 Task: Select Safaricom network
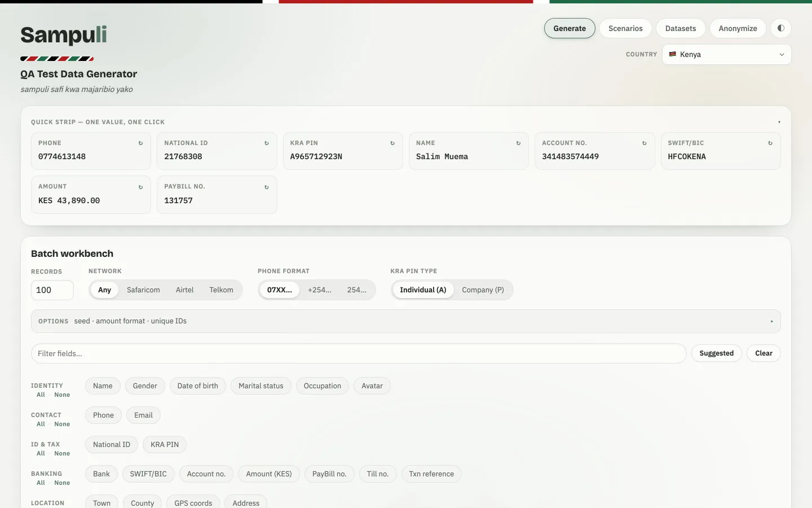[x=143, y=290]
